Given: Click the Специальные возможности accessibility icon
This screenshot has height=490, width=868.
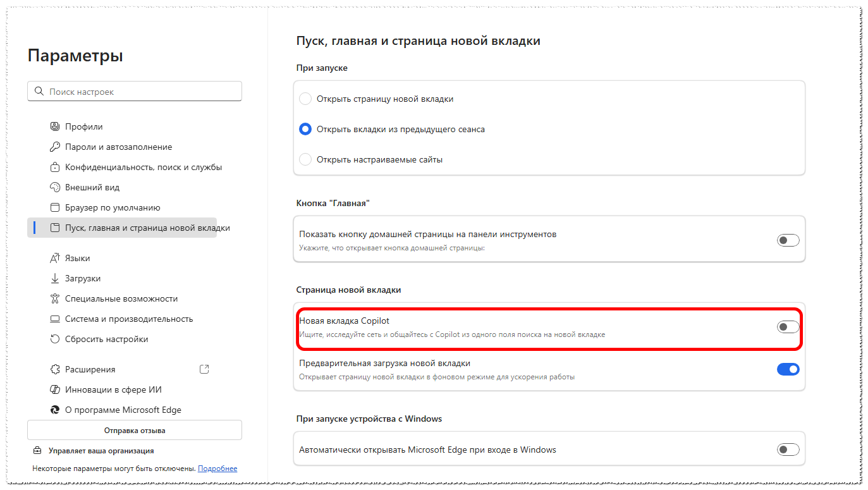Looking at the screenshot, I should 54,298.
